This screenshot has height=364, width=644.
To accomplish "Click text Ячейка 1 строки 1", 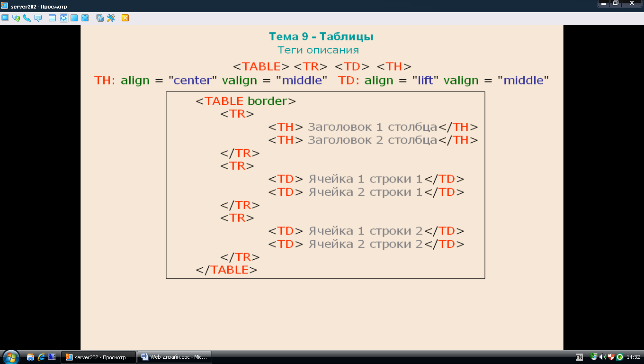I will coord(365,179).
